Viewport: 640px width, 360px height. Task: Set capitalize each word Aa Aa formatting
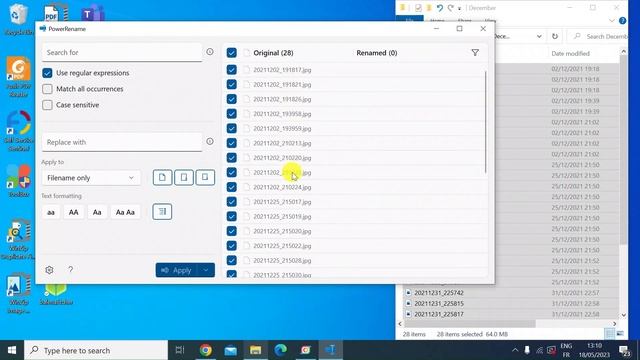[x=125, y=212]
